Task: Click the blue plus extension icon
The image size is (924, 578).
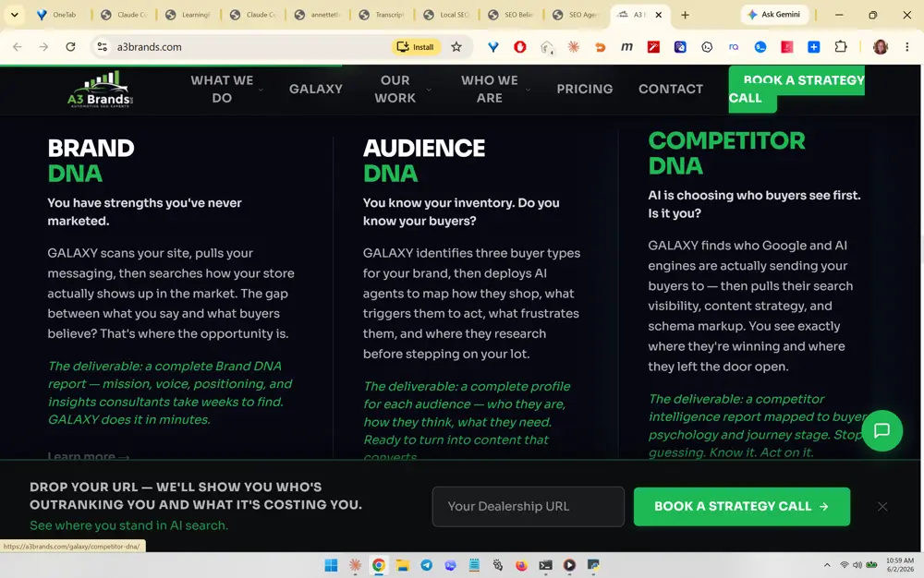Action: tap(814, 46)
